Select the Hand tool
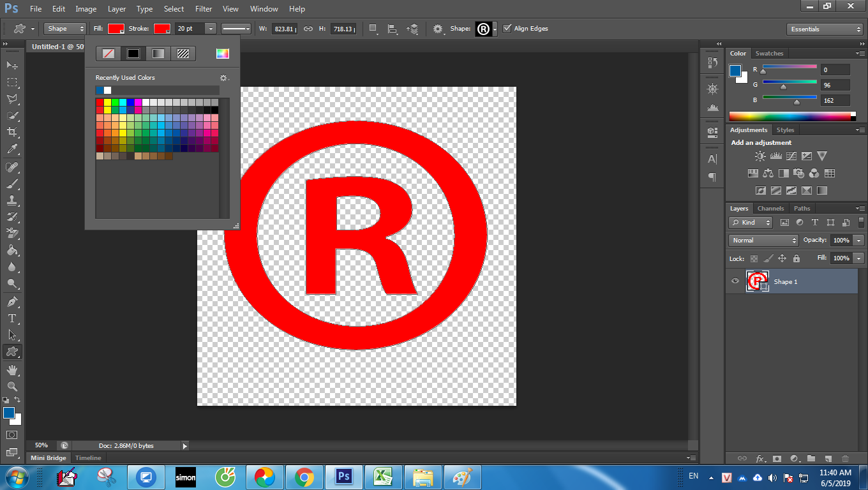This screenshot has height=490, width=868. pyautogui.click(x=12, y=369)
